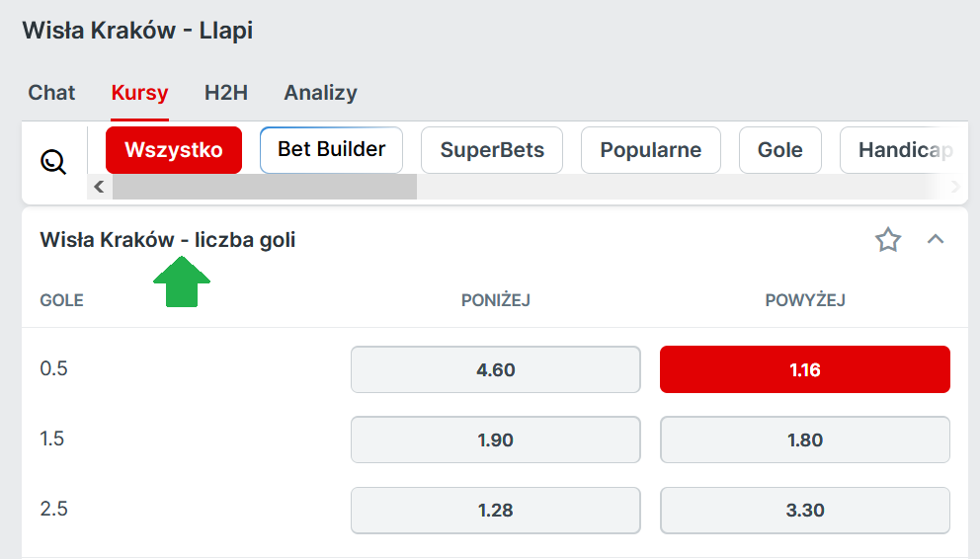The width and height of the screenshot is (980, 559).
Task: Pick under 0.5 goals at 4.60
Action: point(495,369)
